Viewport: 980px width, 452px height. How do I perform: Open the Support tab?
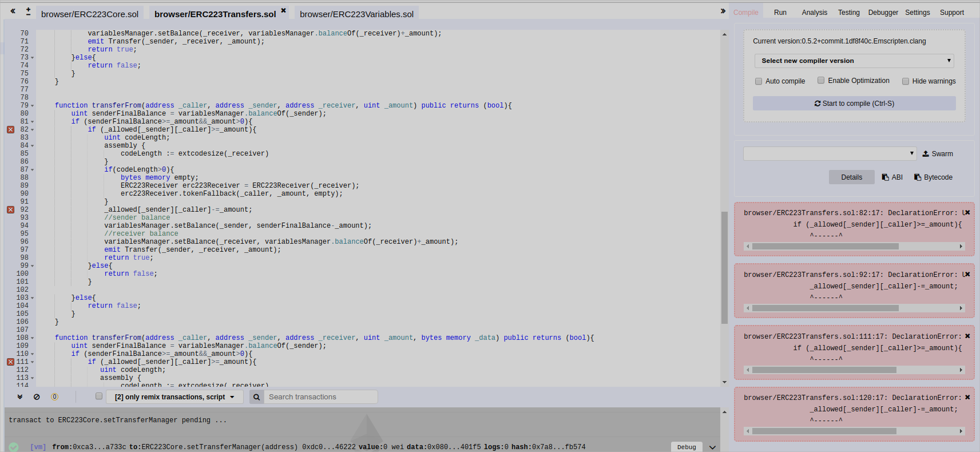(951, 13)
